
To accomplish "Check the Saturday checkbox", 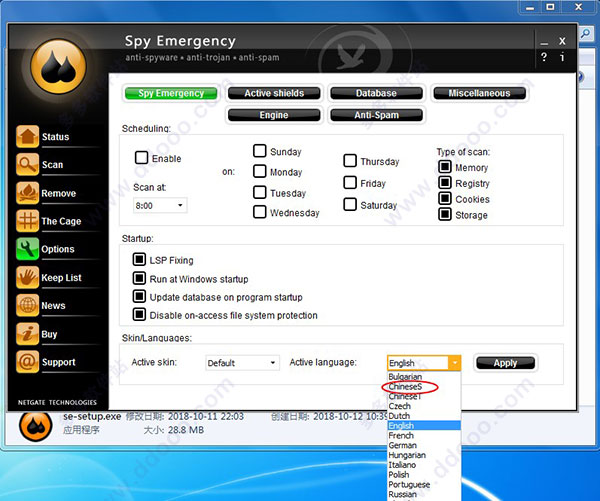I will pos(350,204).
